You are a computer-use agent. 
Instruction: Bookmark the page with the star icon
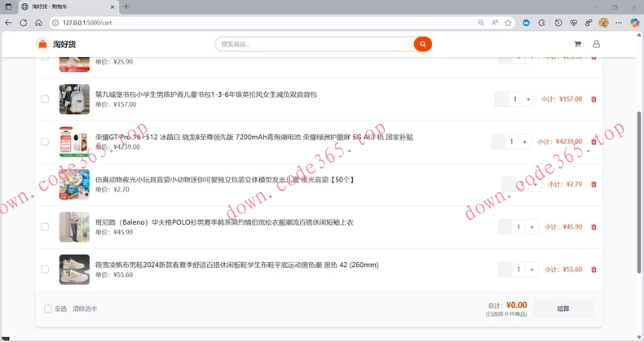(x=508, y=23)
